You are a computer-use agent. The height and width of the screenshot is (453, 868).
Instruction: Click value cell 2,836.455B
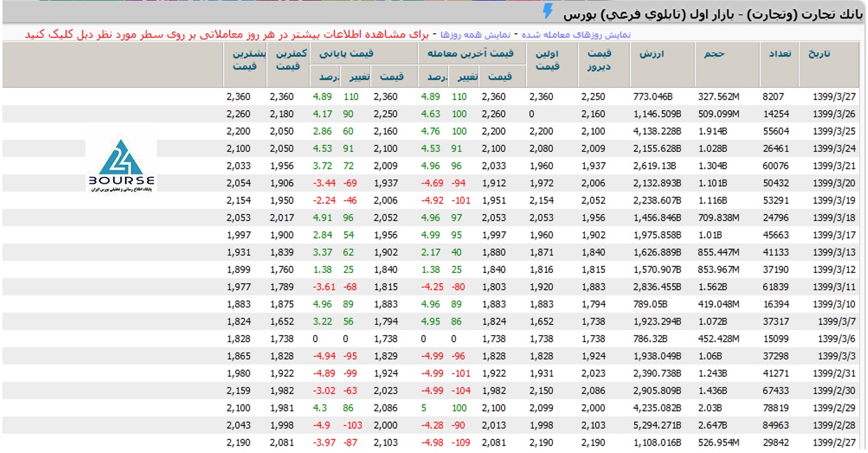point(657,286)
